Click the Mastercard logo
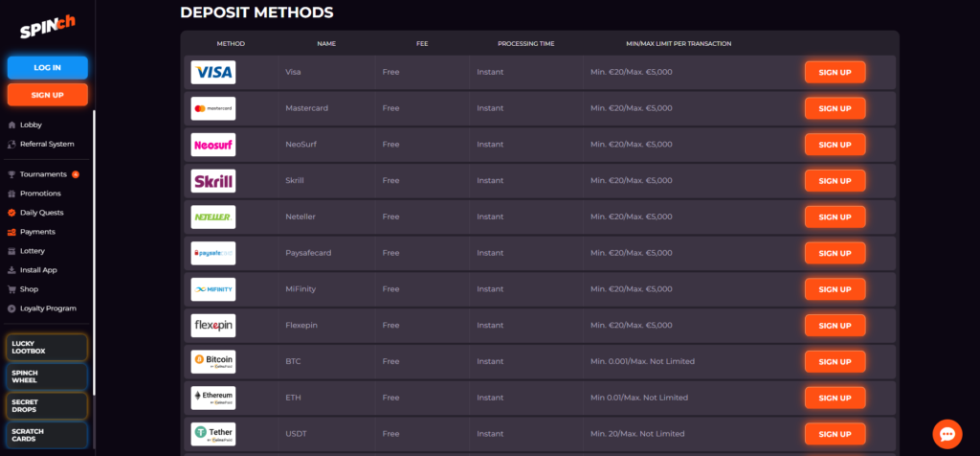The height and width of the screenshot is (456, 980). pos(213,108)
